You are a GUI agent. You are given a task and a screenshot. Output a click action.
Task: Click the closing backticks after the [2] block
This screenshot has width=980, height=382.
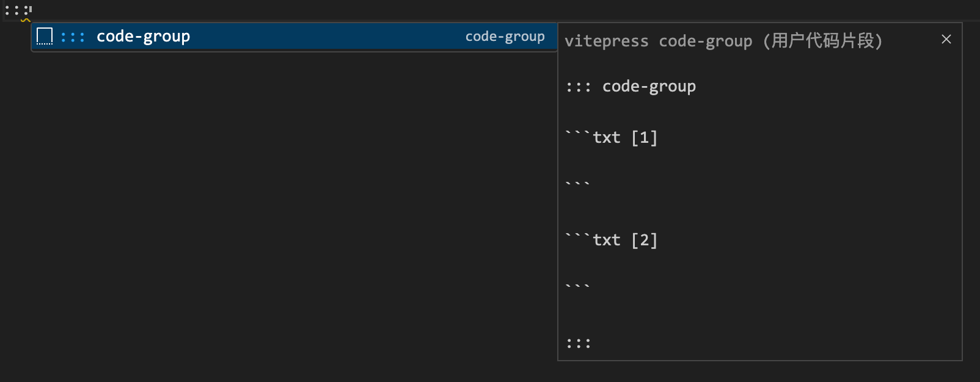pyautogui.click(x=577, y=286)
